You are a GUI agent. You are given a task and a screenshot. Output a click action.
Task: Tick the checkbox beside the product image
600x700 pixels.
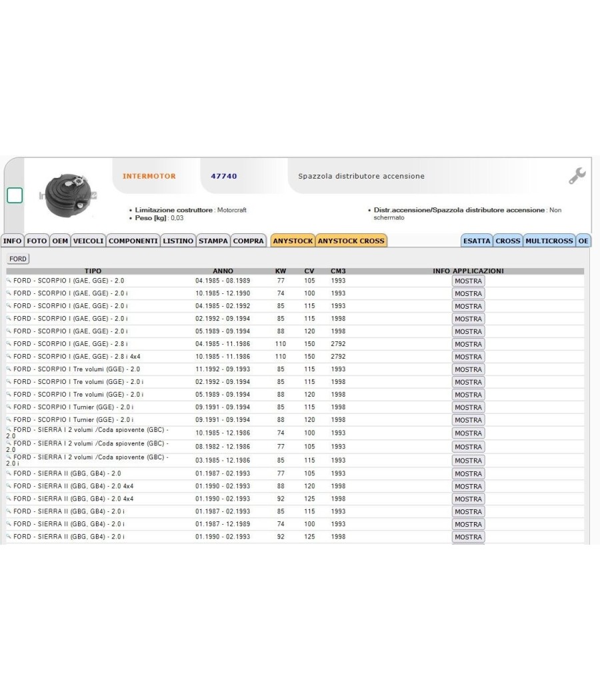[x=15, y=195]
